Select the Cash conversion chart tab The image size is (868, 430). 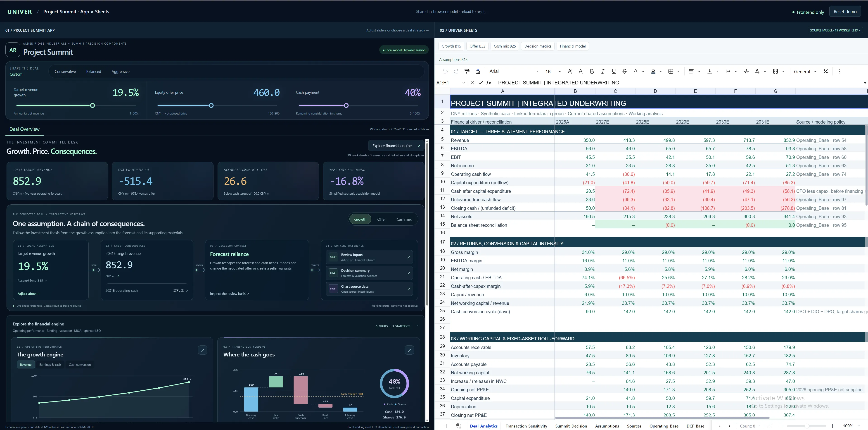tap(80, 365)
